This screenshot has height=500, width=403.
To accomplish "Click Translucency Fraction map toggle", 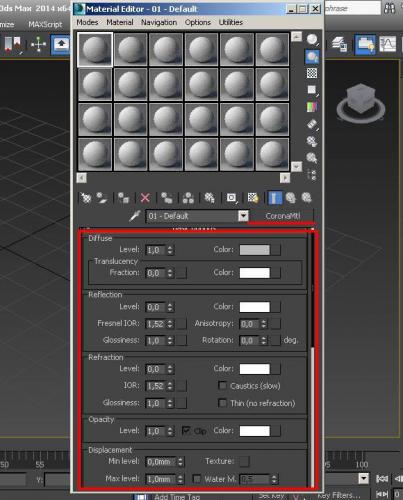I will pos(181,273).
